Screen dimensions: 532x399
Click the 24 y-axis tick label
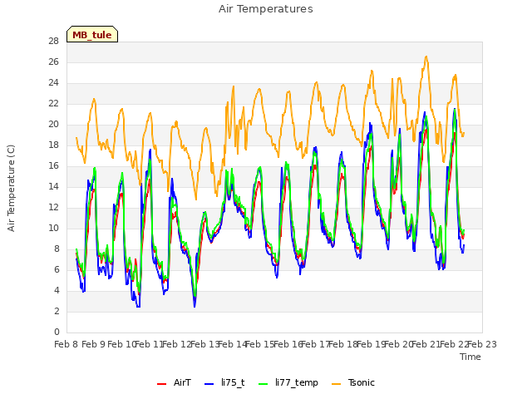click(x=53, y=82)
